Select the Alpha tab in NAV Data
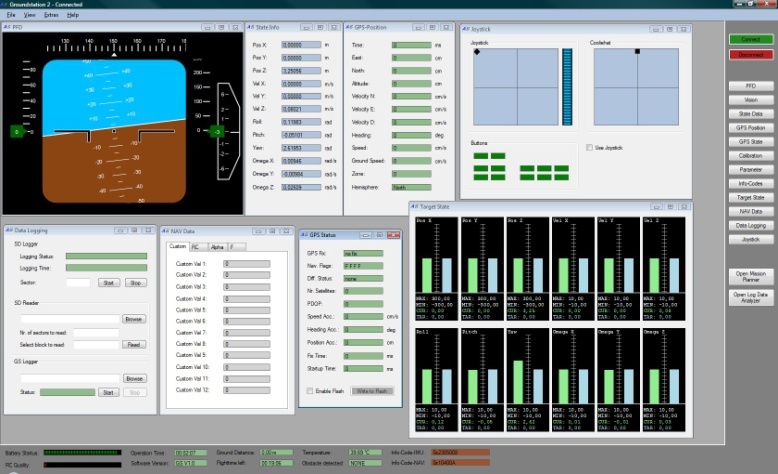This screenshot has width=778, height=474. coord(217,246)
